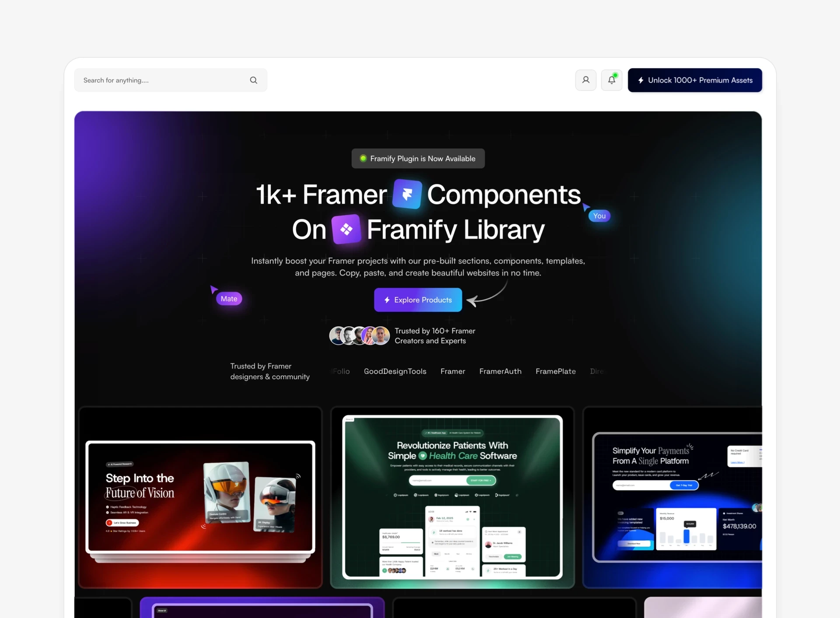Click the 'You' cursor label near the headline
Viewport: 840px width, 618px height.
(599, 216)
